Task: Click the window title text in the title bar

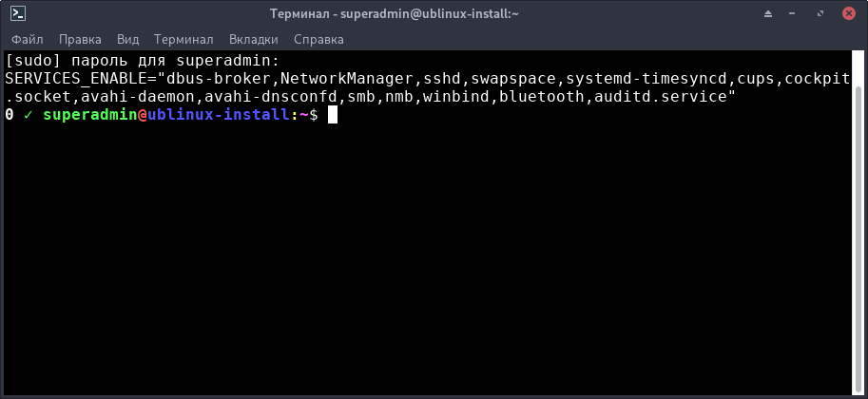Action: click(433, 14)
